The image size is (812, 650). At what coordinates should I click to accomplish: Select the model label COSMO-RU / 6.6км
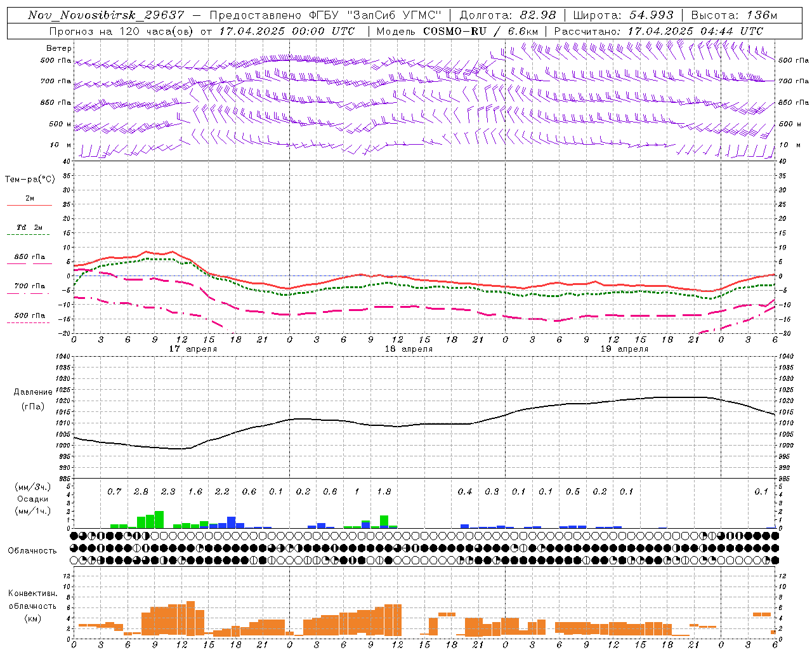[x=480, y=31]
